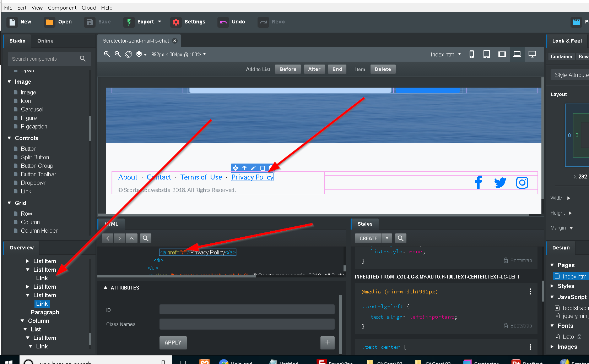The image size is (589, 364).
Task: Expand the Height layout option
Action: pyautogui.click(x=570, y=213)
